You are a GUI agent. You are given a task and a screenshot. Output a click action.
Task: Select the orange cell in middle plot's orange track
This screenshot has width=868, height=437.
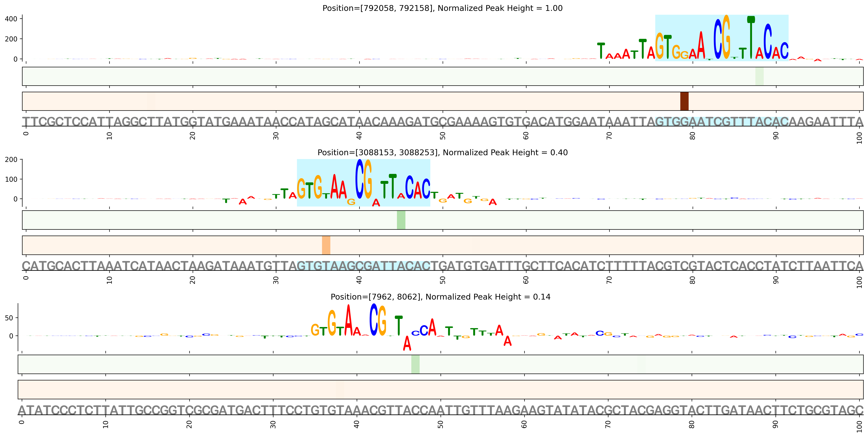click(326, 245)
